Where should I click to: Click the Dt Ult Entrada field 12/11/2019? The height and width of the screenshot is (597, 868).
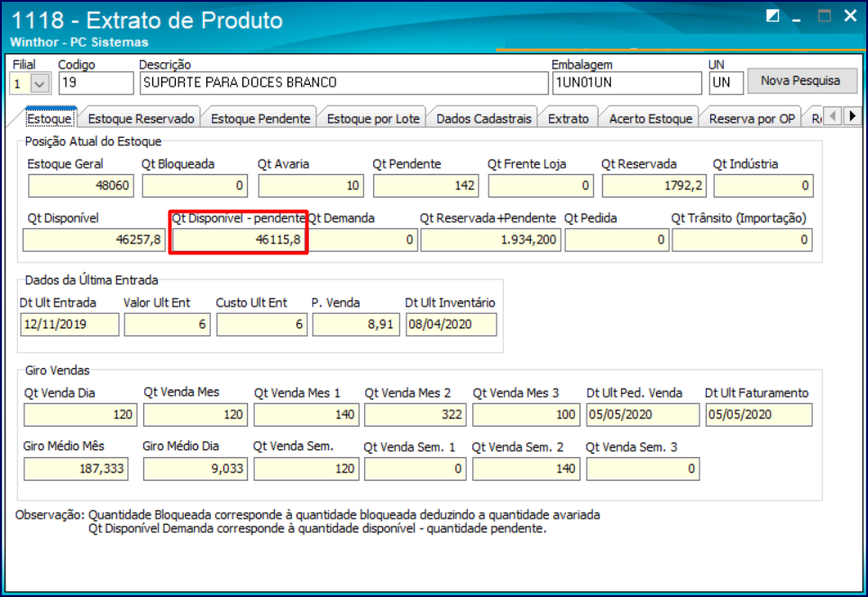pyautogui.click(x=69, y=325)
